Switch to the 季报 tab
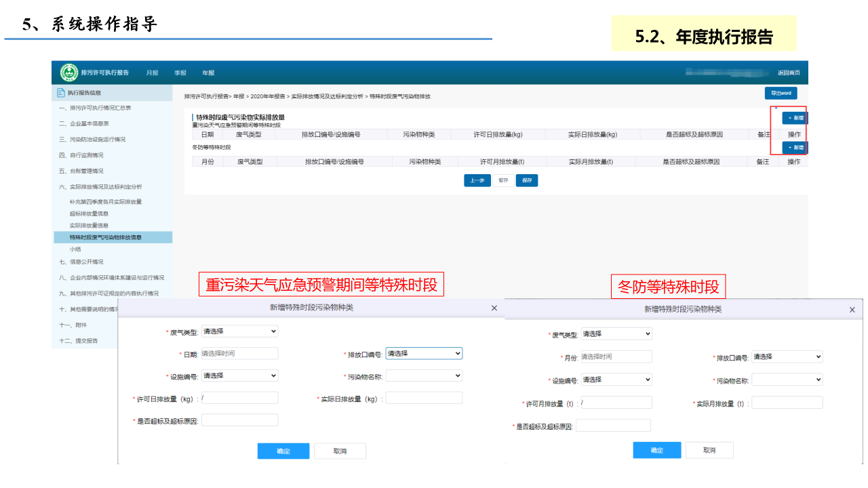Screen dimensions: 868x488 180,73
